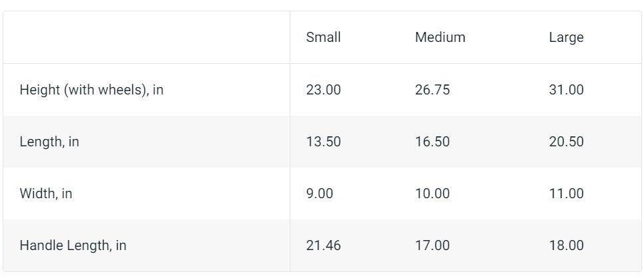Click the Medium column header

click(440, 37)
